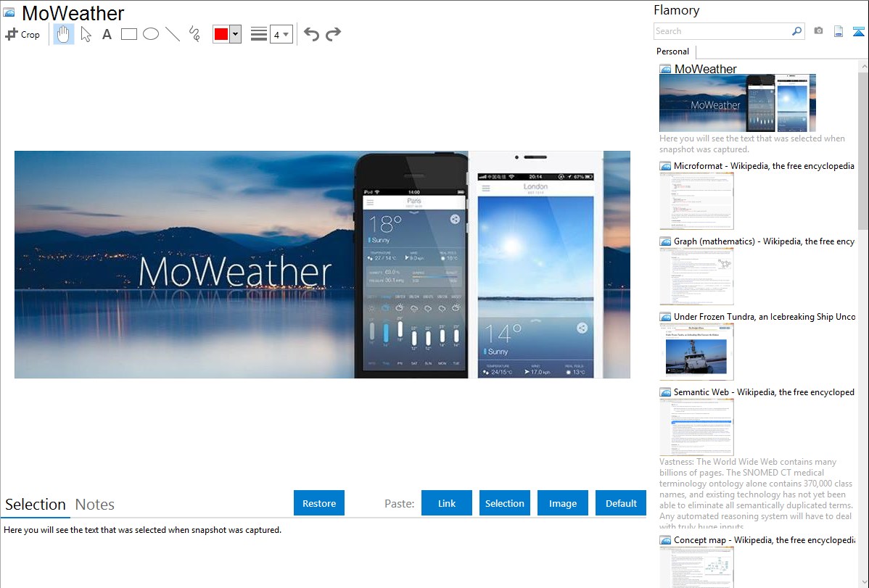Open the Personal tab
Viewport: 869px width, 588px height.
point(672,51)
